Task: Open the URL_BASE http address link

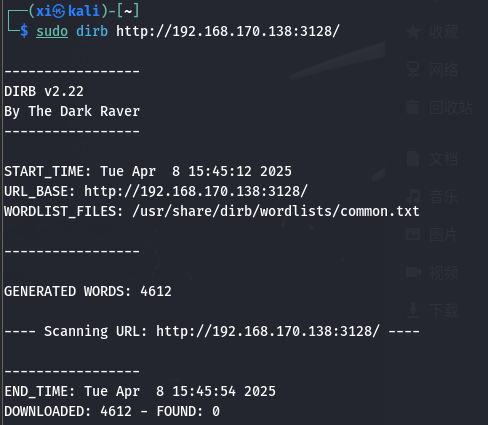Action: [x=196, y=191]
